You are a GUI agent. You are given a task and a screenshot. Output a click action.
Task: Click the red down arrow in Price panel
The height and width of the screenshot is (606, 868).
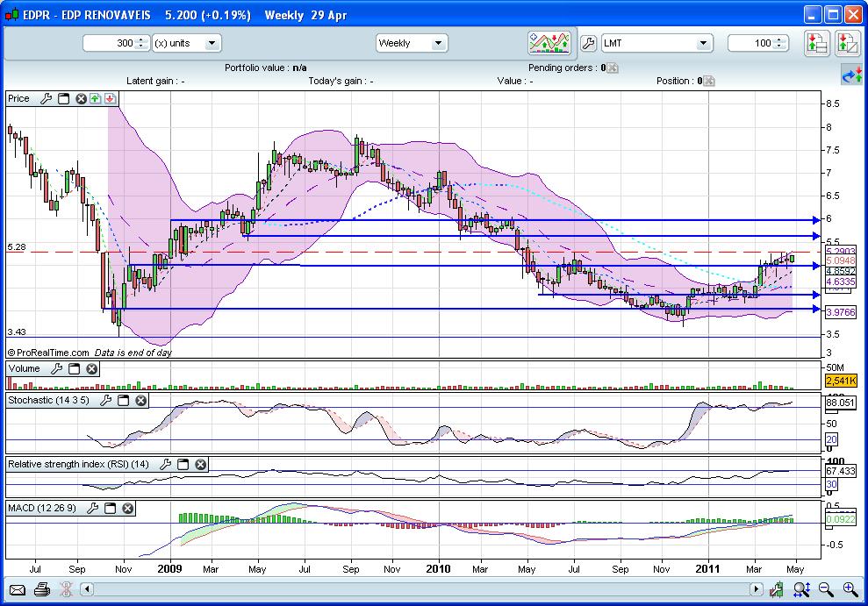(111, 98)
